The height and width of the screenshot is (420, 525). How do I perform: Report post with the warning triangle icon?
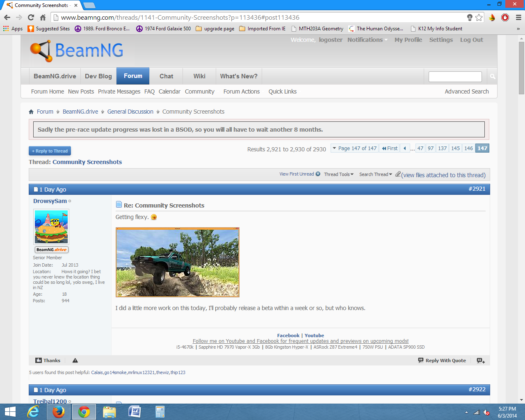(x=75, y=361)
